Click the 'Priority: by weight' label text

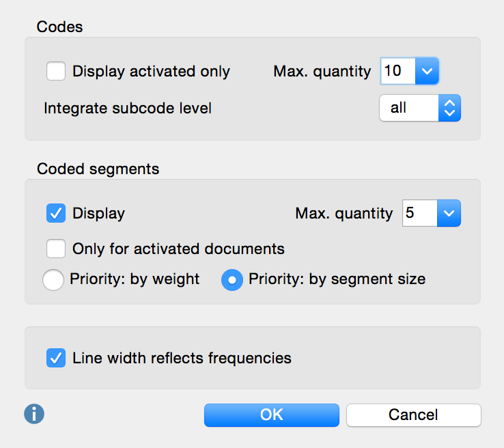pos(135,279)
